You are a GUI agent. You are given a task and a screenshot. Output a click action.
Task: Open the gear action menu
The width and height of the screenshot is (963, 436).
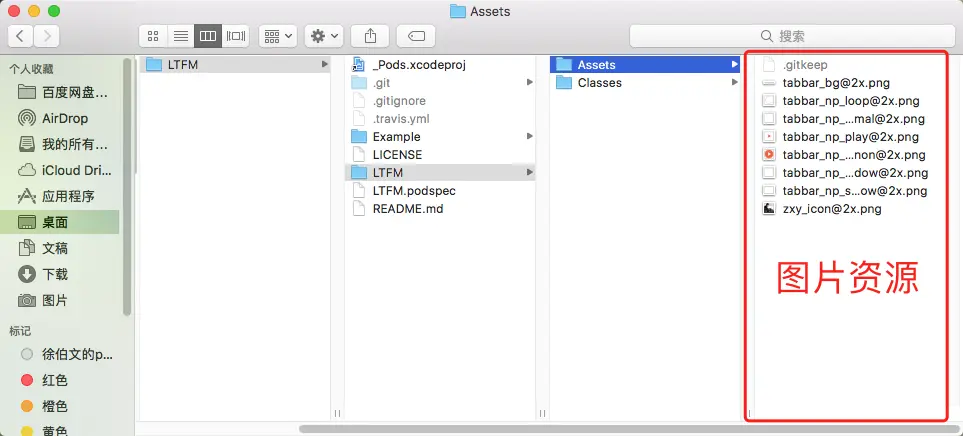click(324, 36)
